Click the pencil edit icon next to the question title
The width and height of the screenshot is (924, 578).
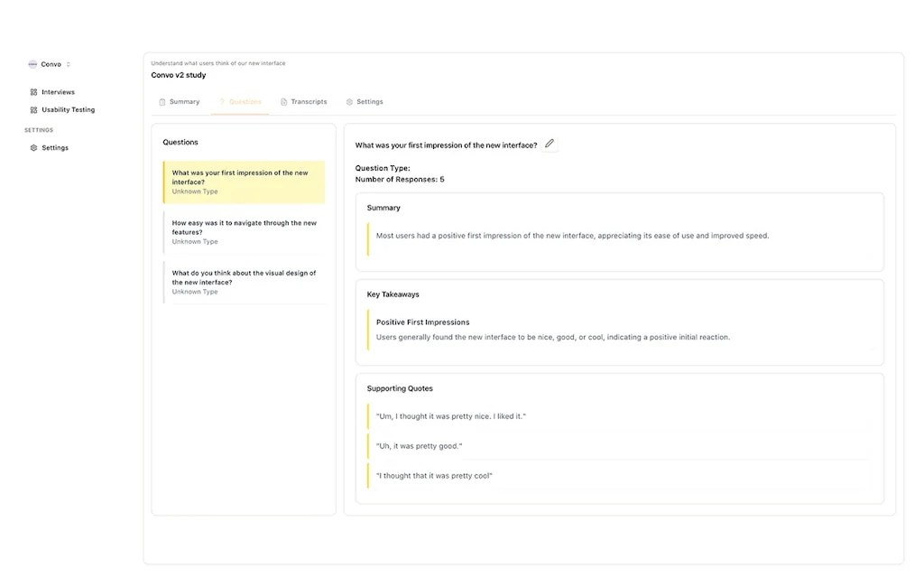click(550, 144)
